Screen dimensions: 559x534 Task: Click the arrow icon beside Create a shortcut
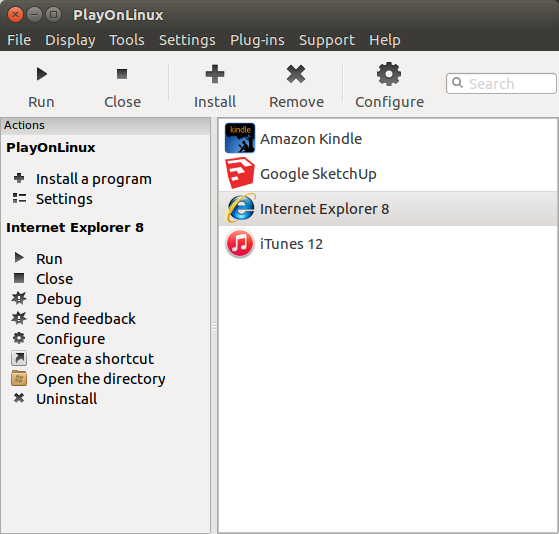click(19, 358)
